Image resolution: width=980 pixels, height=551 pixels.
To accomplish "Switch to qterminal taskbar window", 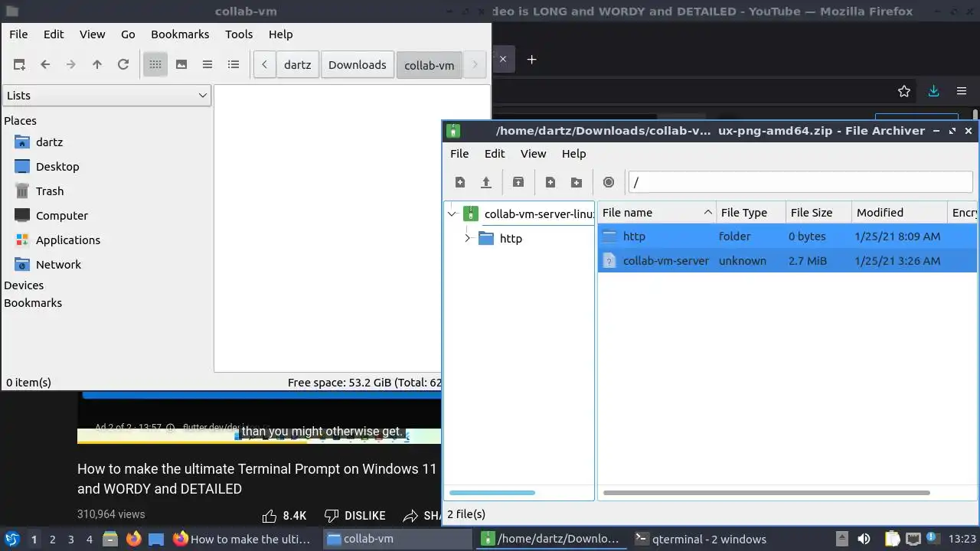I will tap(701, 539).
